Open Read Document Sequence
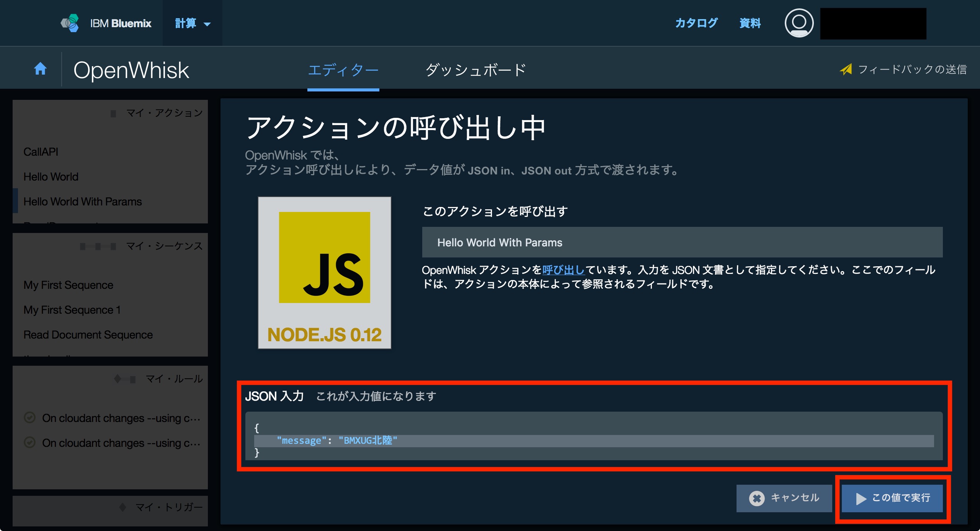The height and width of the screenshot is (531, 980). pyautogui.click(x=88, y=335)
